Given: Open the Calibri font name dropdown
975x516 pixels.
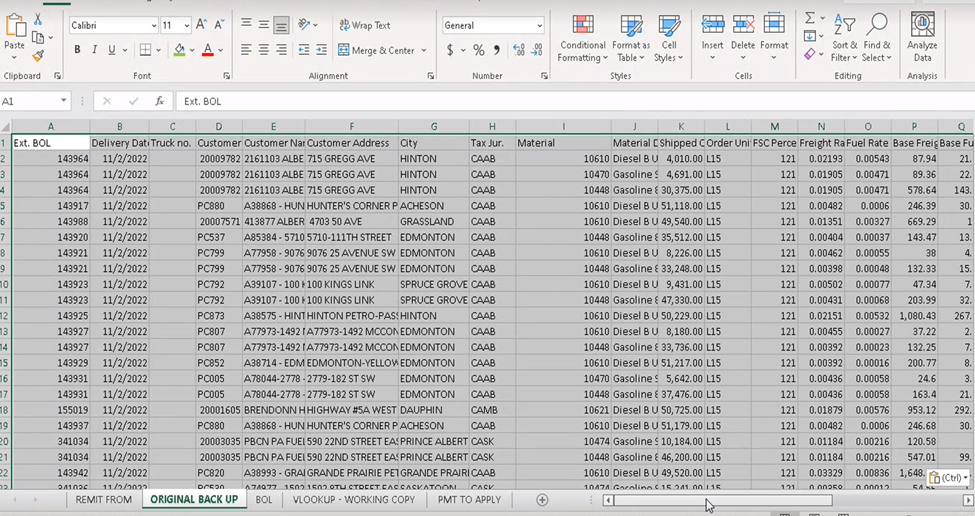Looking at the screenshot, I should [x=154, y=25].
